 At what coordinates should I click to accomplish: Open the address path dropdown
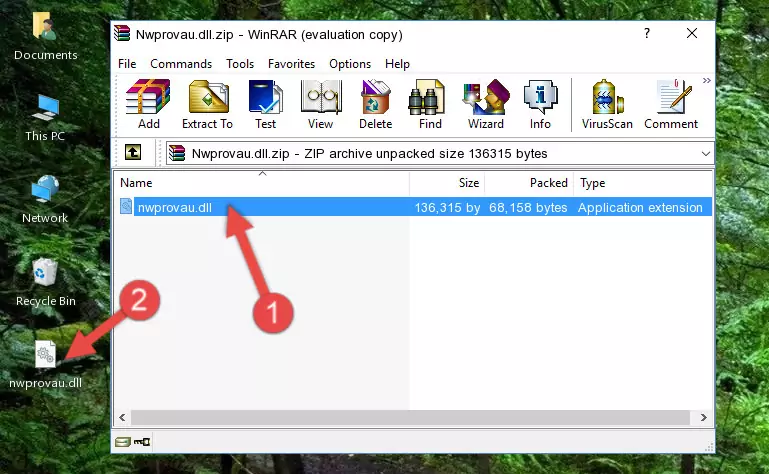(x=706, y=154)
